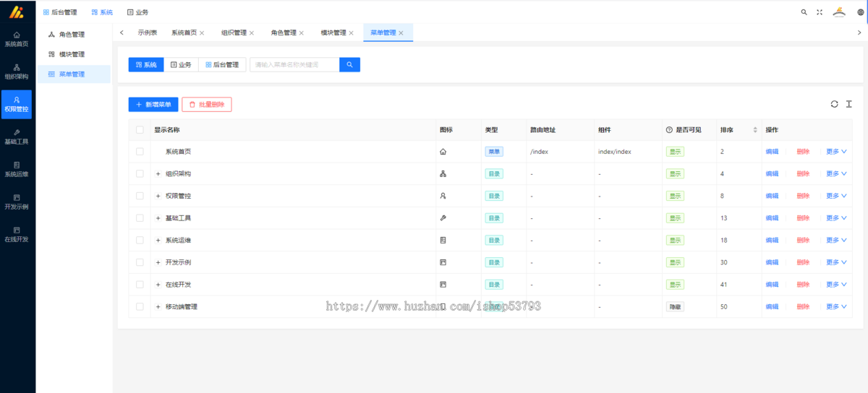Toggle fullscreen mode icon
The height and width of the screenshot is (393, 868).
coord(820,12)
